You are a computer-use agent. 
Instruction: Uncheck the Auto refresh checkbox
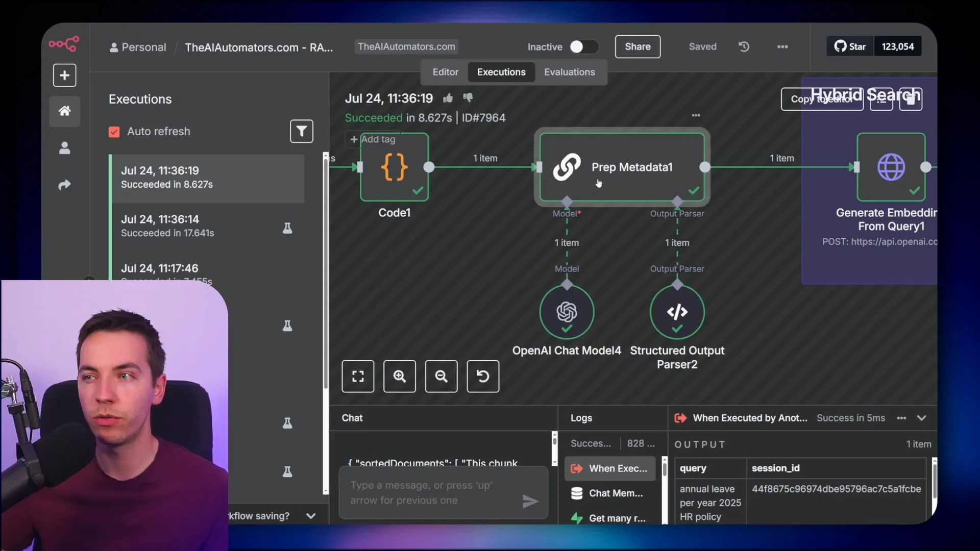(114, 132)
